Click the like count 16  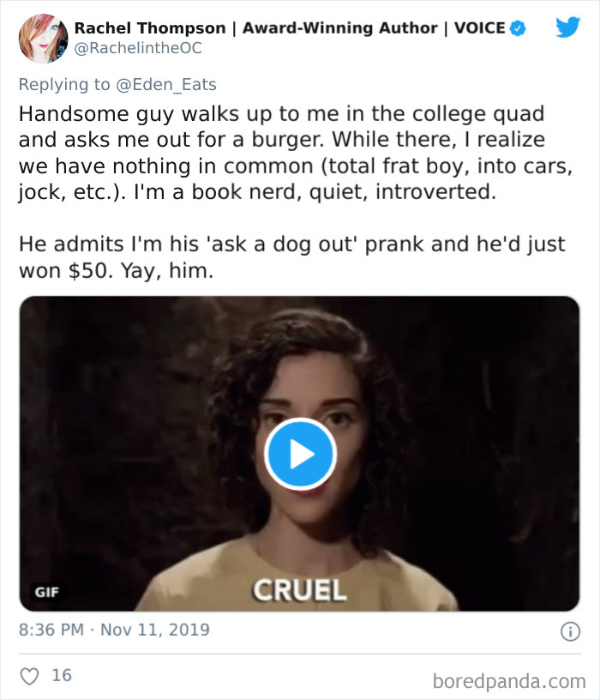pyautogui.click(x=62, y=676)
